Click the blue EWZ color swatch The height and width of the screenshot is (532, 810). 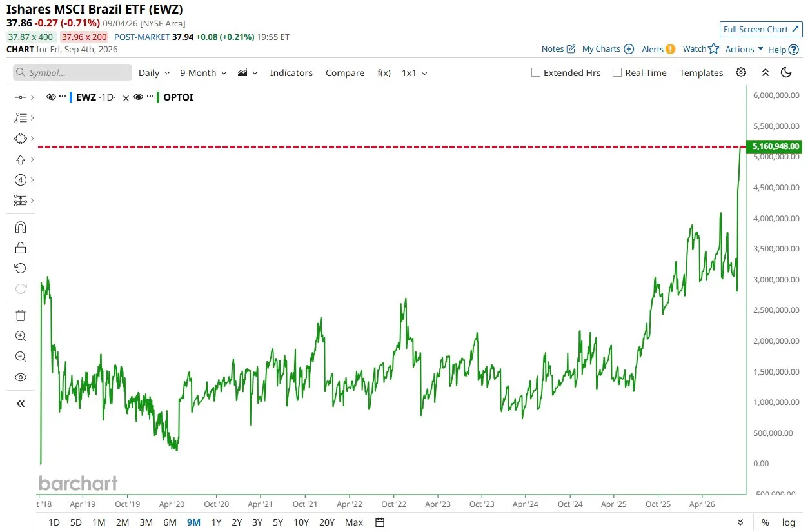[71, 97]
